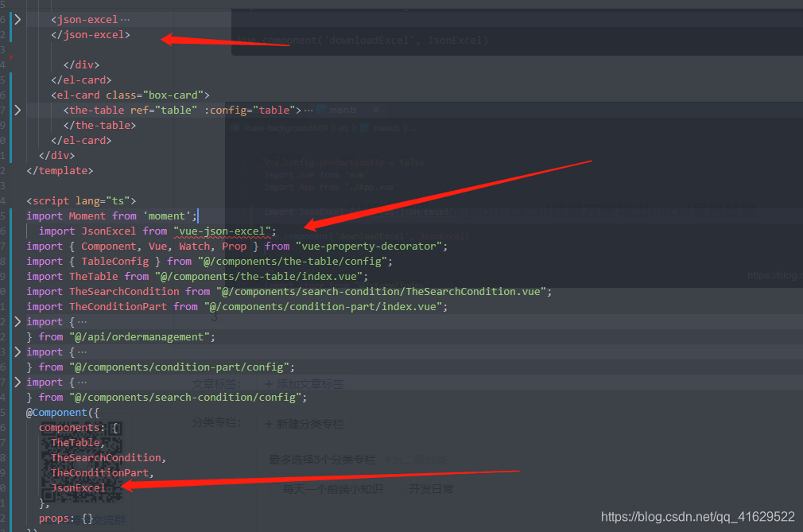Expand the import from condition-part/config fold
The width and height of the screenshot is (803, 532).
coord(17,351)
